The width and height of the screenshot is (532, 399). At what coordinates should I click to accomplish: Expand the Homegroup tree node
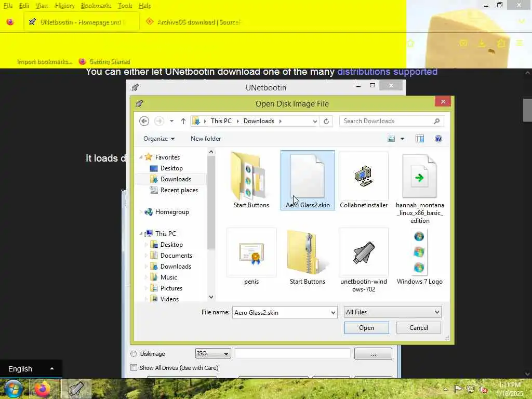[x=141, y=212]
